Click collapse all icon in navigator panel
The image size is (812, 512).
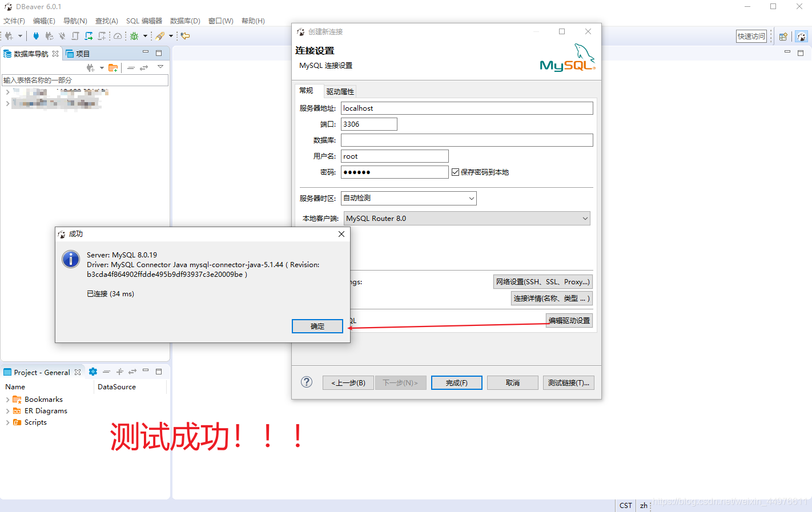[131, 68]
